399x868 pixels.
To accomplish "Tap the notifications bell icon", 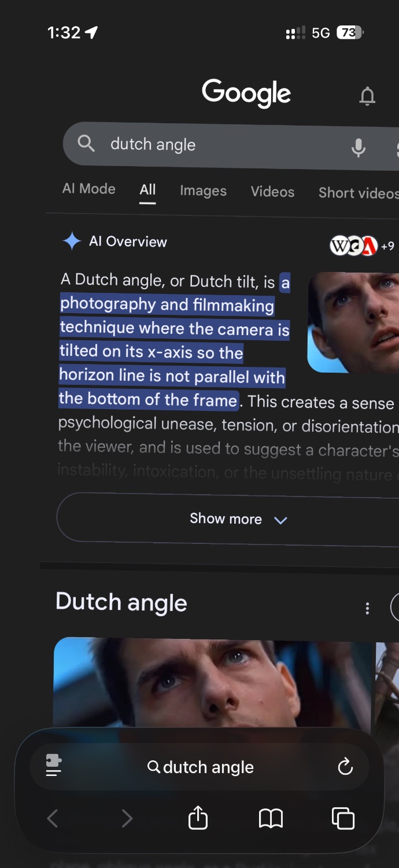I will [367, 96].
